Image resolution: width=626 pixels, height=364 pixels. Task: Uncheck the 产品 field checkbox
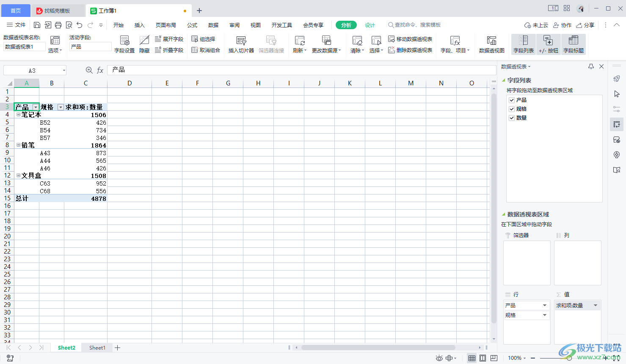coord(512,100)
